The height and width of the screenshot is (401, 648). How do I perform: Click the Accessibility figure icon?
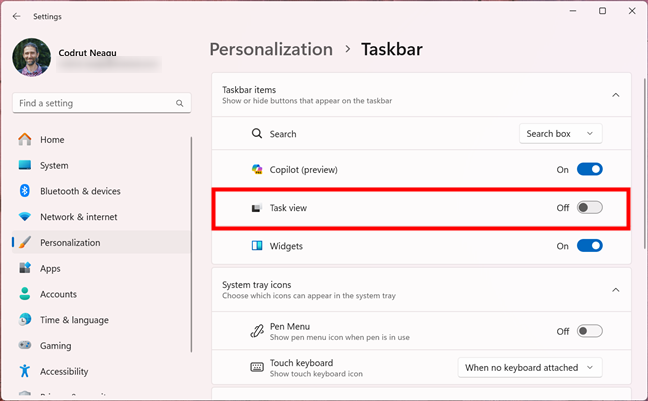tap(25, 371)
